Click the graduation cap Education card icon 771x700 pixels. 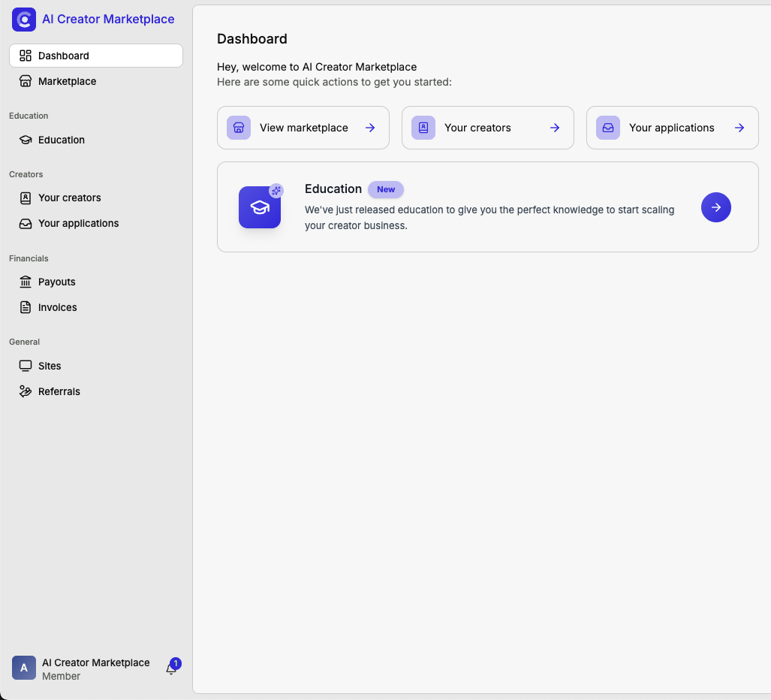click(260, 207)
